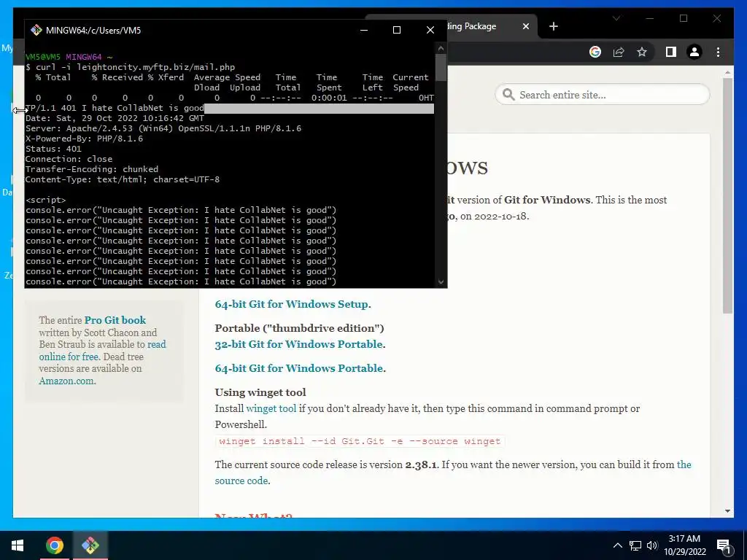This screenshot has width=747, height=560.
Task: Open the Chrome three-dot menu
Action: tap(718, 52)
